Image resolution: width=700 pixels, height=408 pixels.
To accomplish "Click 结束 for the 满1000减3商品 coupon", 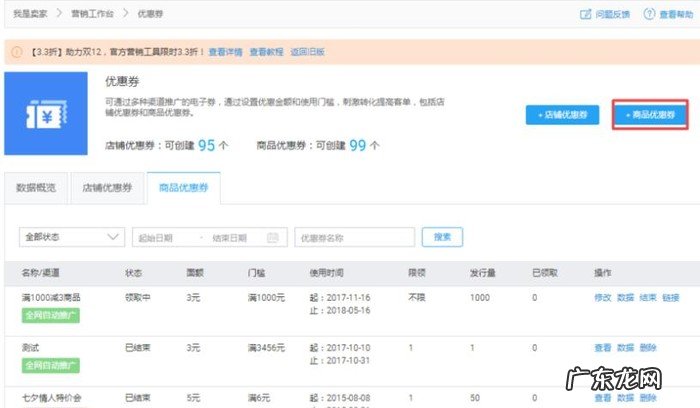I will tap(648, 298).
